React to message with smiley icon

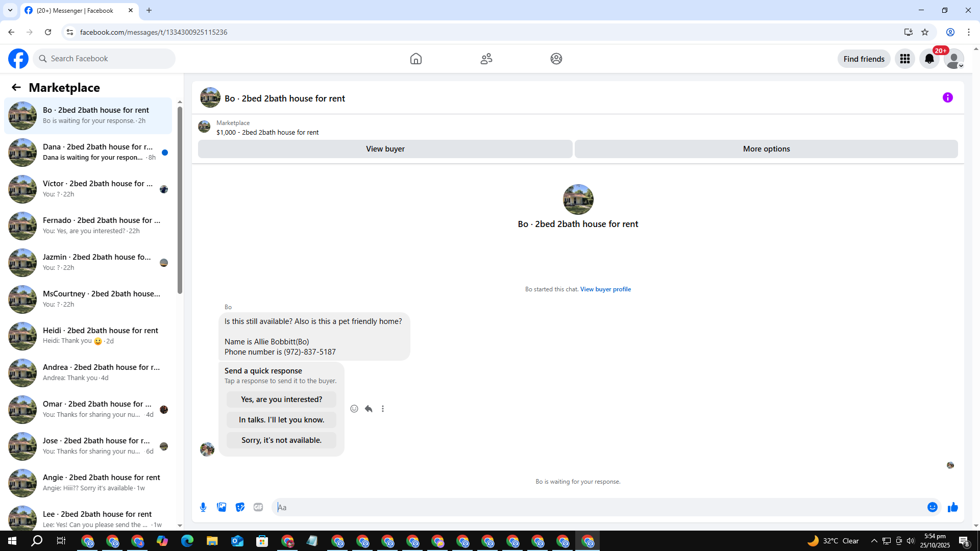coord(354,409)
